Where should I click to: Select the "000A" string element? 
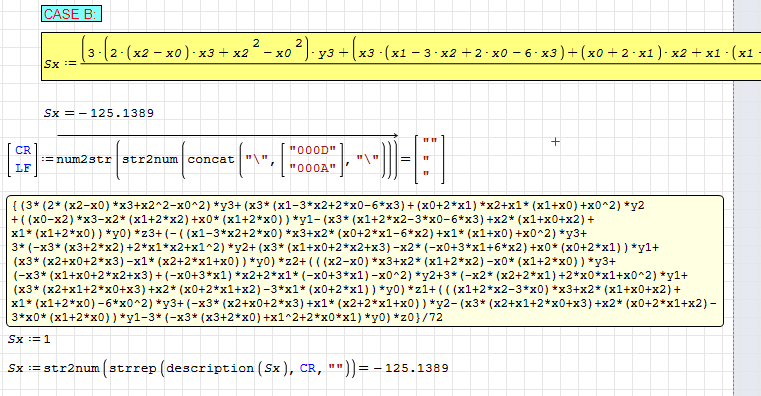313,168
